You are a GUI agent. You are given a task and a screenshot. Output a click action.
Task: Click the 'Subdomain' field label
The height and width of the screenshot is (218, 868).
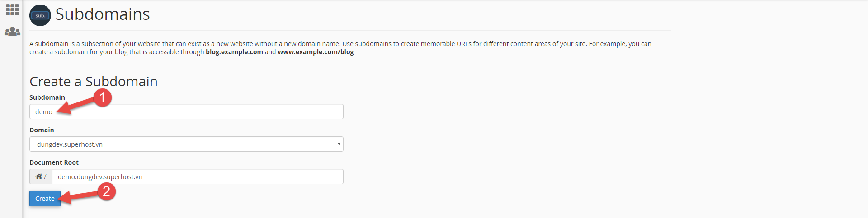(x=47, y=97)
